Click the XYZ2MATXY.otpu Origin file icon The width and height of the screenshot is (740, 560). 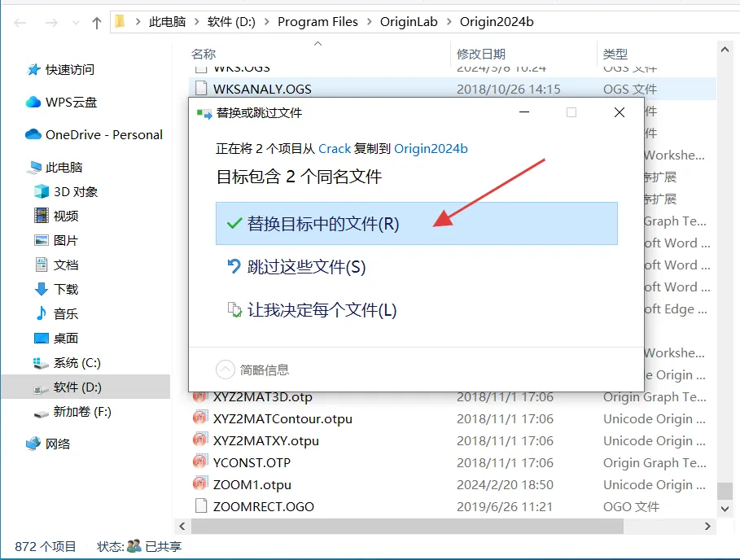pos(200,440)
